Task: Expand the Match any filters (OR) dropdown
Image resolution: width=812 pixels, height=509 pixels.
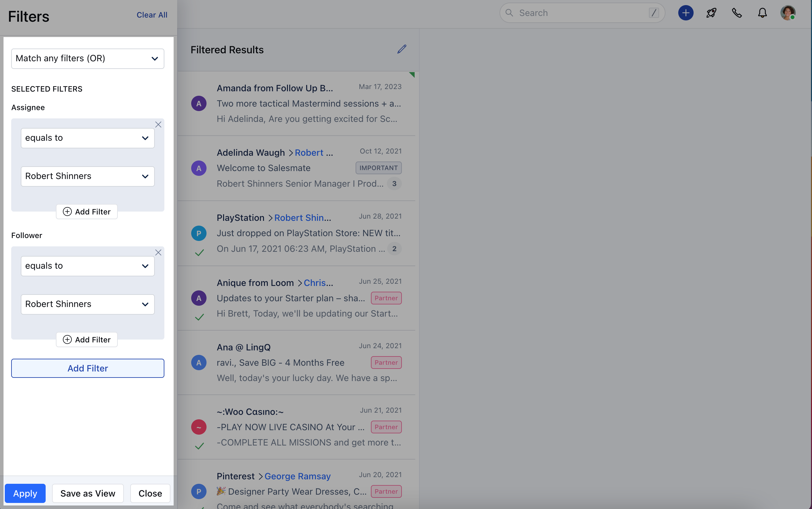Action: [x=87, y=59]
